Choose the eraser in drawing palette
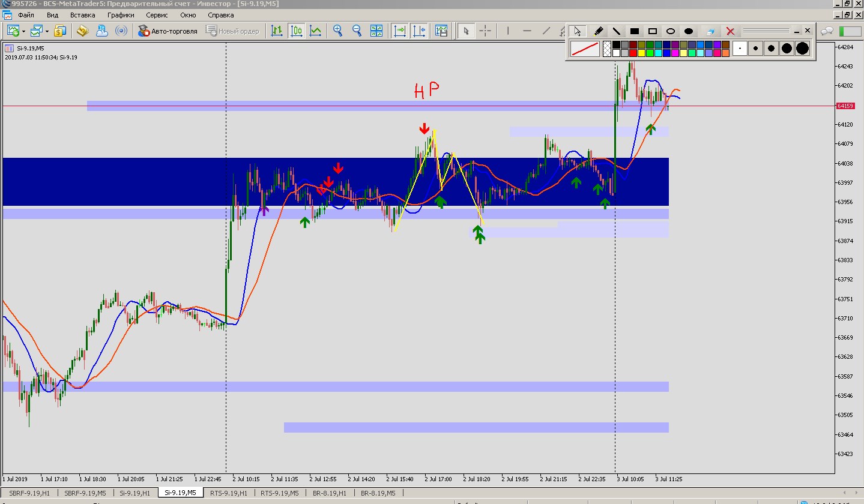Viewport: 864px width, 504px height. [x=710, y=31]
